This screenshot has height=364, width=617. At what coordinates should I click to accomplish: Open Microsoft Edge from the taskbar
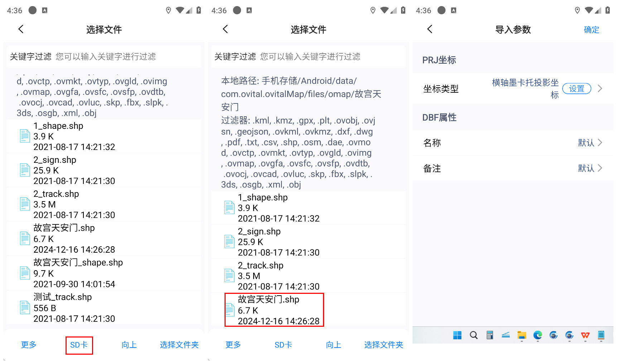538,335
